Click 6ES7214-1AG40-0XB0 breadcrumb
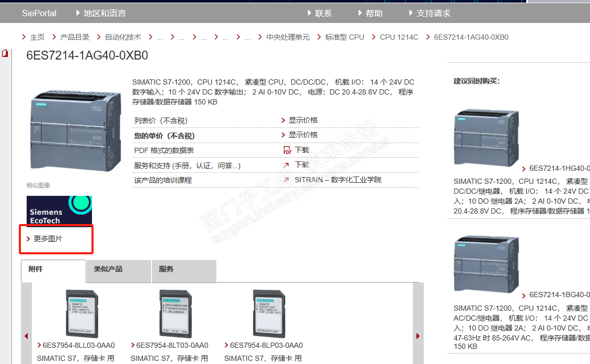 coord(471,37)
